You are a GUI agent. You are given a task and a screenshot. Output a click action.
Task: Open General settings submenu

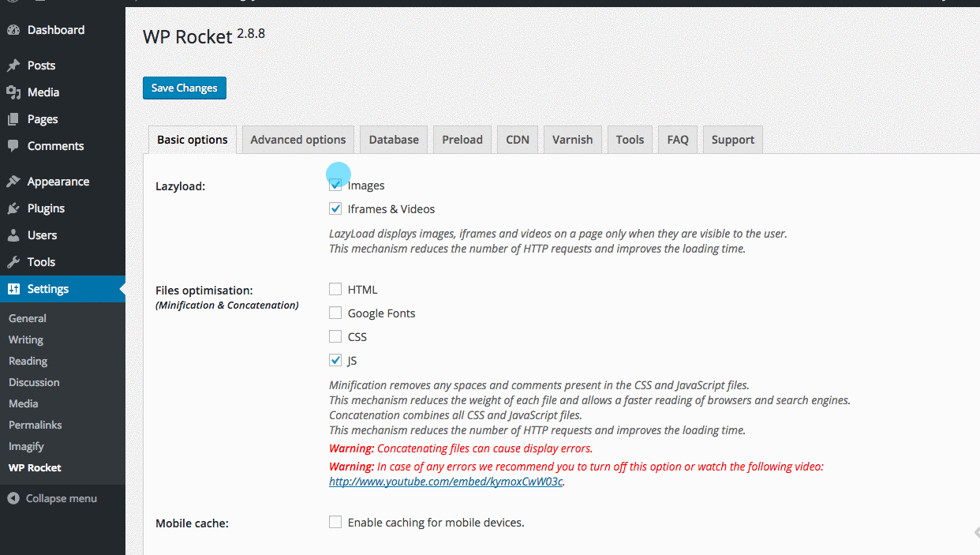pyautogui.click(x=28, y=318)
